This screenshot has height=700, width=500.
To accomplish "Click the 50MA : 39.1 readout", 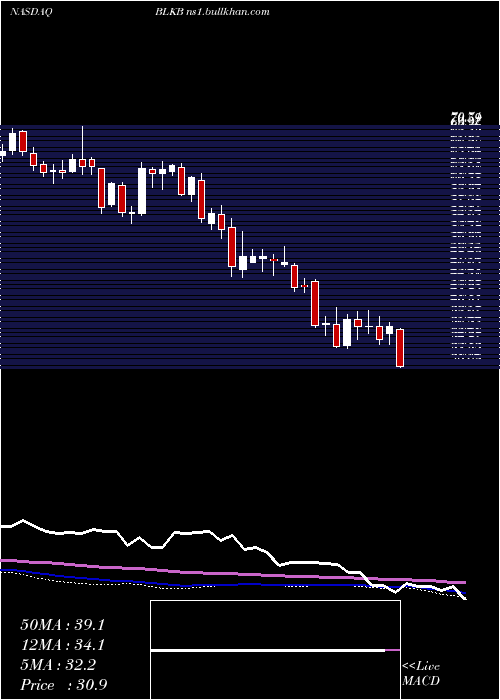I will [62, 625].
